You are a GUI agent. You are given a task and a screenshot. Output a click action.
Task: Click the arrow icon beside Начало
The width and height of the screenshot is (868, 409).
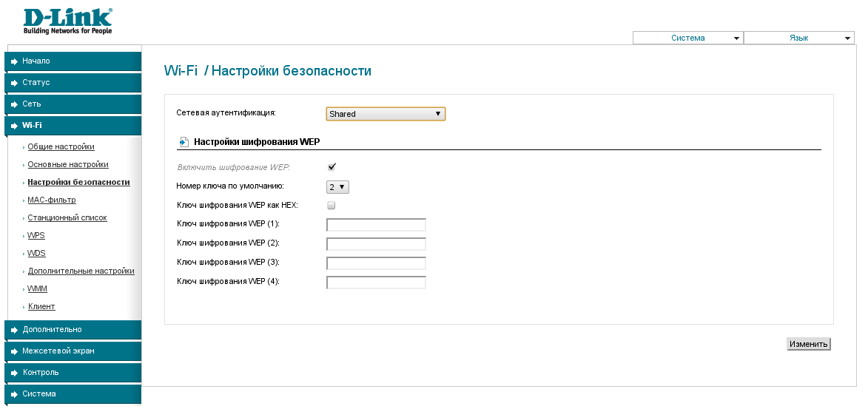tap(14, 61)
